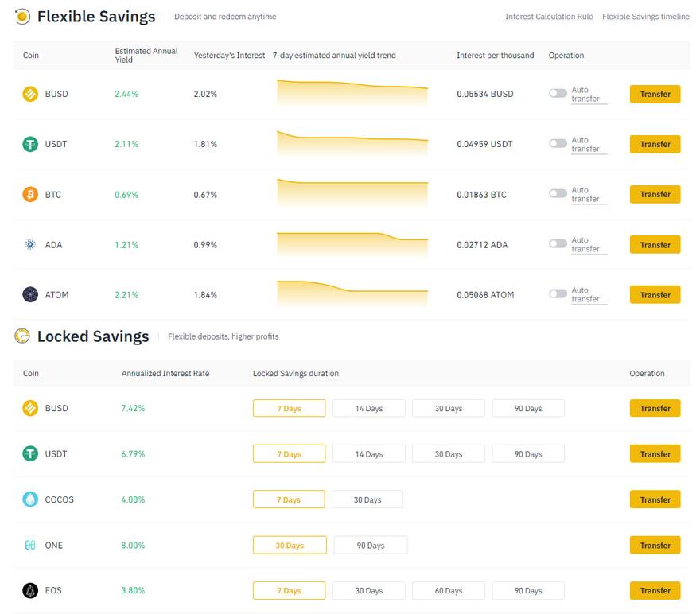
Task: Click the ONE coin icon
Action: point(30,545)
